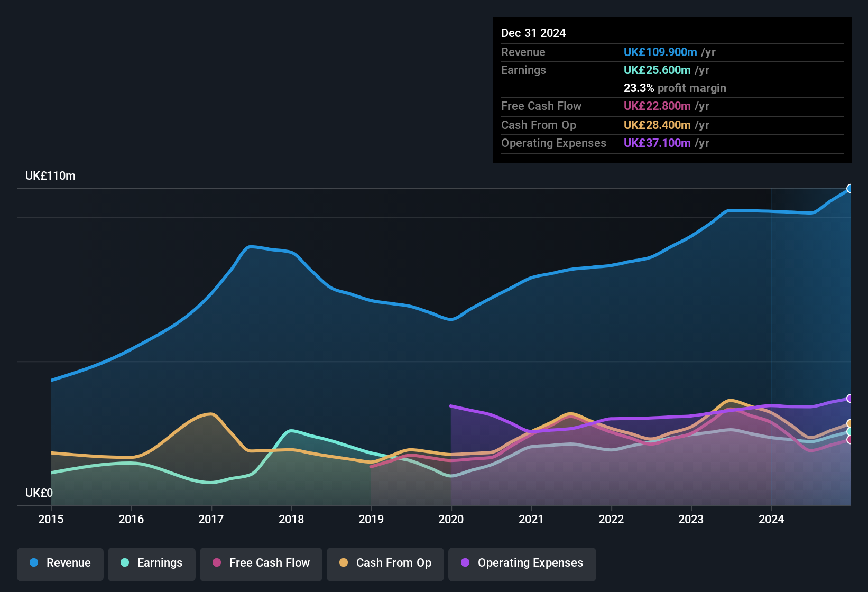Screen dimensions: 868x592
Task: Click the UK£109.900m revenue value
Action: coord(660,52)
